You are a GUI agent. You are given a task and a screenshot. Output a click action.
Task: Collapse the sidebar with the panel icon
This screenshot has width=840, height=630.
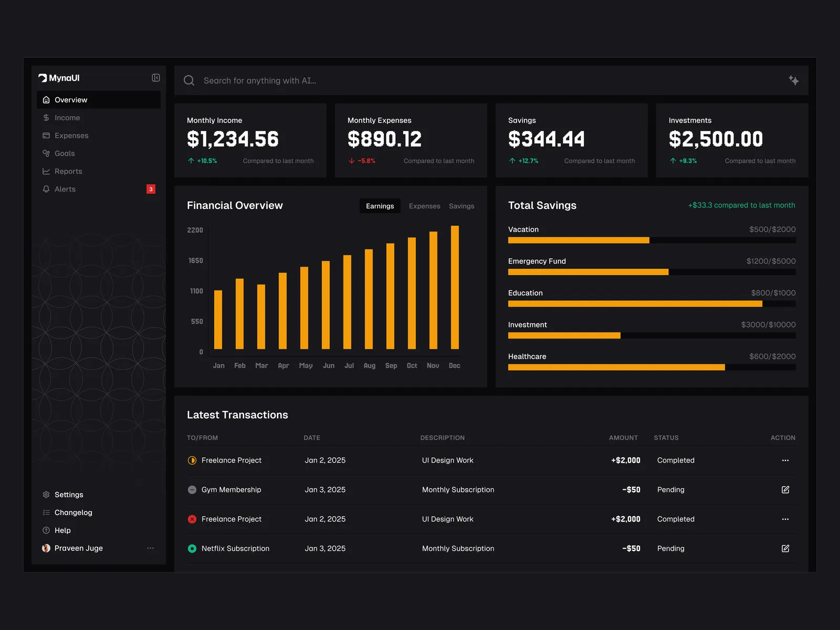(156, 78)
